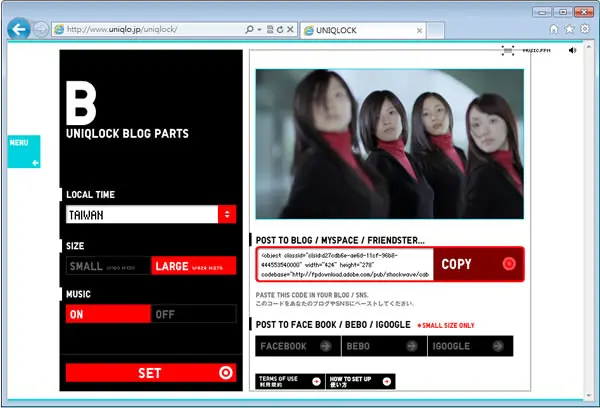The image size is (600, 408).
Task: Open browser settings gear icon
Action: [585, 29]
